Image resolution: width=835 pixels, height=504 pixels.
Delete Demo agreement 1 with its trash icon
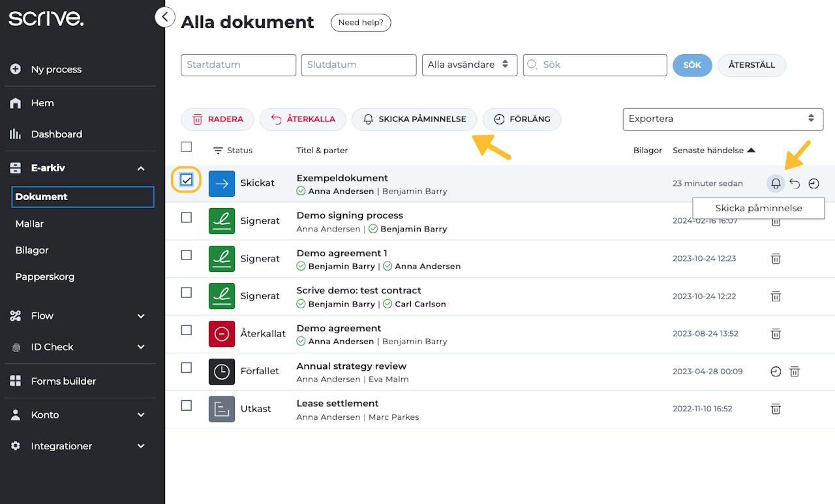(776, 259)
